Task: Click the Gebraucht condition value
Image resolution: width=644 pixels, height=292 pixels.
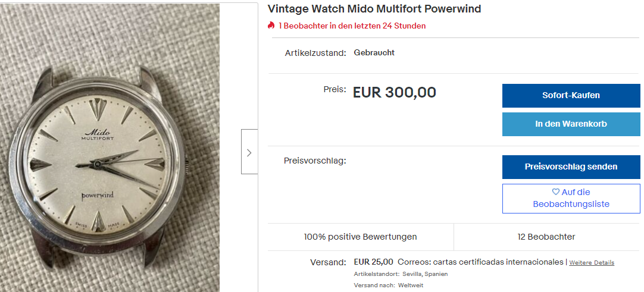Action: pyautogui.click(x=374, y=52)
